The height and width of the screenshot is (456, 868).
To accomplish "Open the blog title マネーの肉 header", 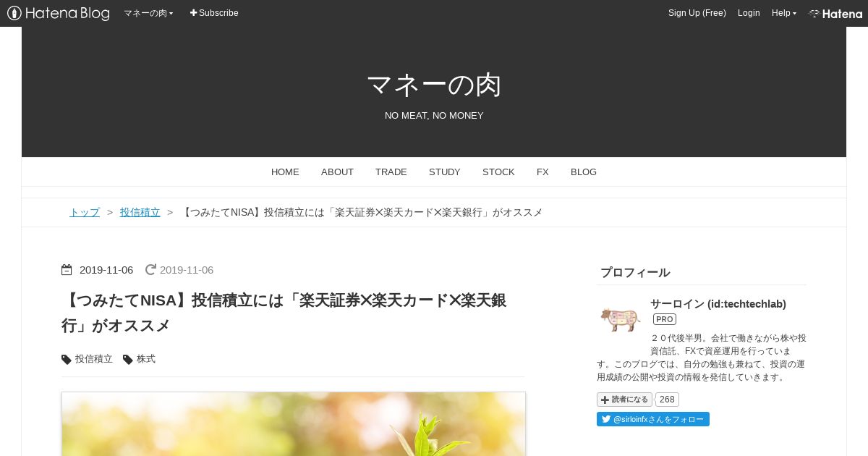I will click(x=434, y=85).
